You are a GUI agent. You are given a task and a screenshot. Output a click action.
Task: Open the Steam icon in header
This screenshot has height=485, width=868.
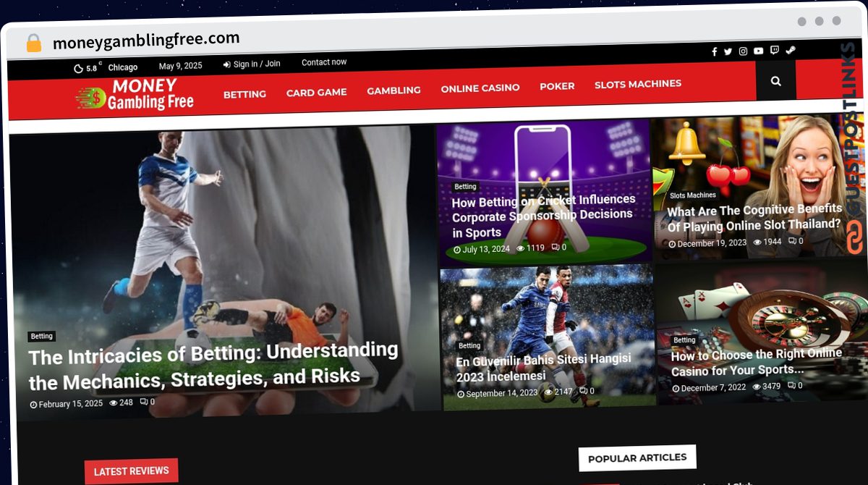[791, 51]
